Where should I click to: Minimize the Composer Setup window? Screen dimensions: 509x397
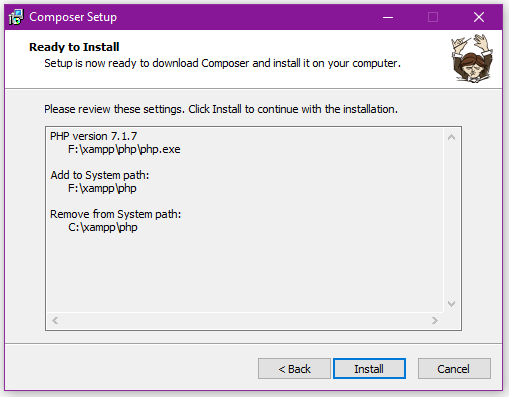(388, 17)
